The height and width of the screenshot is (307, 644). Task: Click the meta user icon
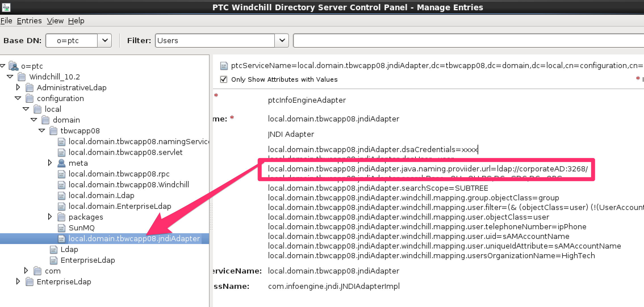[61, 163]
